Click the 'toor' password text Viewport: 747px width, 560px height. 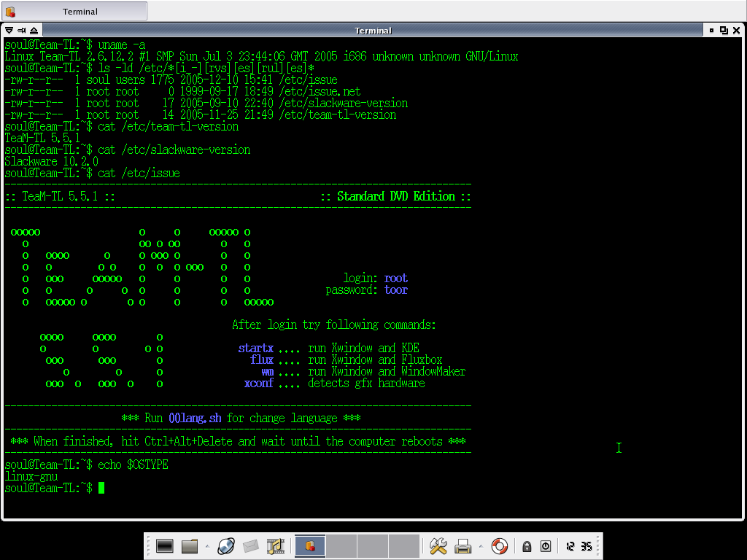396,290
